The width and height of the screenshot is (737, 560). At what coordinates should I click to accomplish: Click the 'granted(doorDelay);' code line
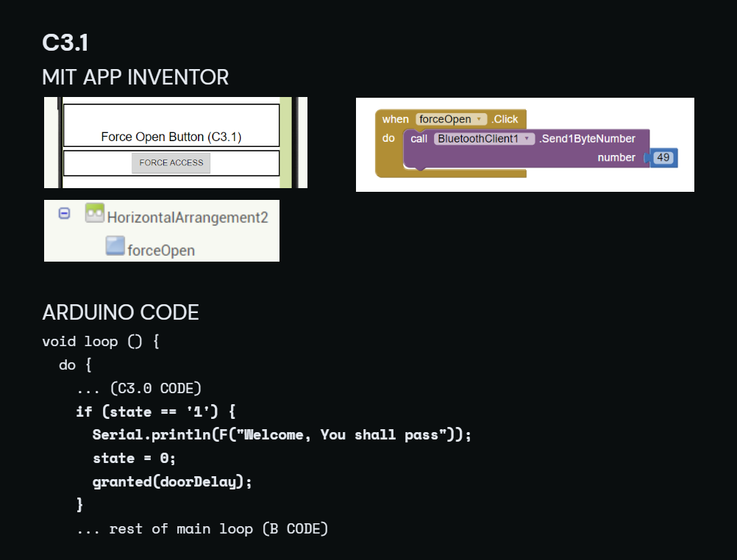(x=172, y=482)
